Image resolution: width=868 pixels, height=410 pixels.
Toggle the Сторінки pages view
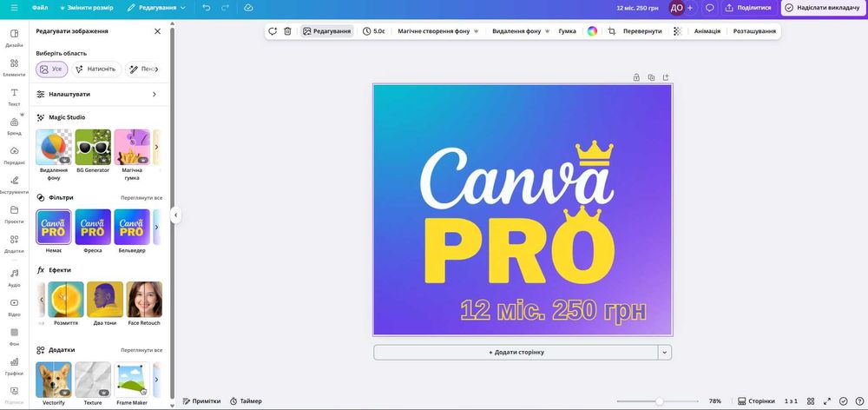tap(756, 400)
